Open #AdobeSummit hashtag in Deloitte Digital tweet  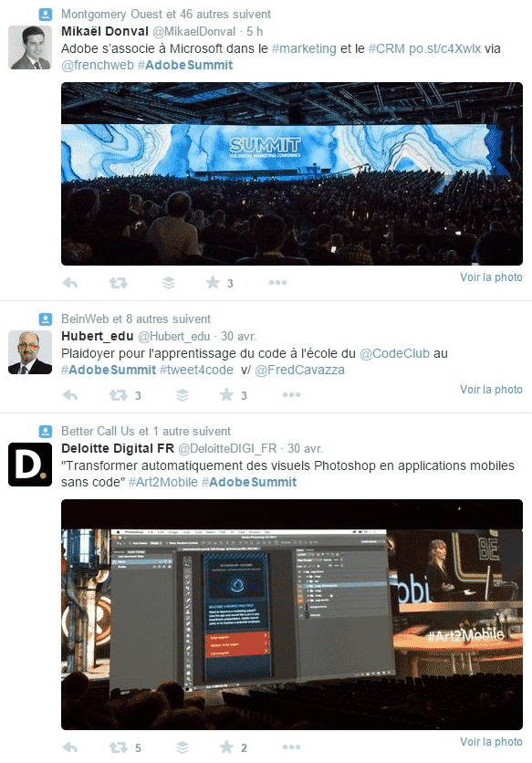coord(249,482)
